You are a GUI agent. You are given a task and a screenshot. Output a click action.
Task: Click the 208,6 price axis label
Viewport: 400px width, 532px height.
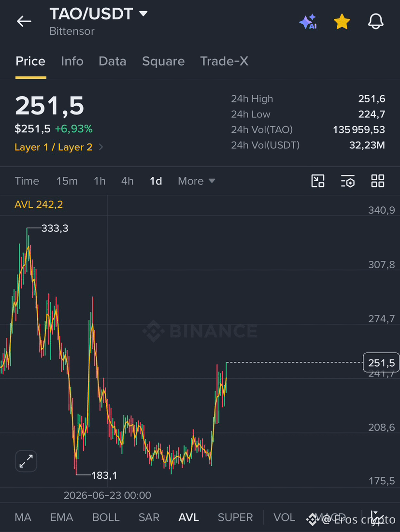coord(382,428)
